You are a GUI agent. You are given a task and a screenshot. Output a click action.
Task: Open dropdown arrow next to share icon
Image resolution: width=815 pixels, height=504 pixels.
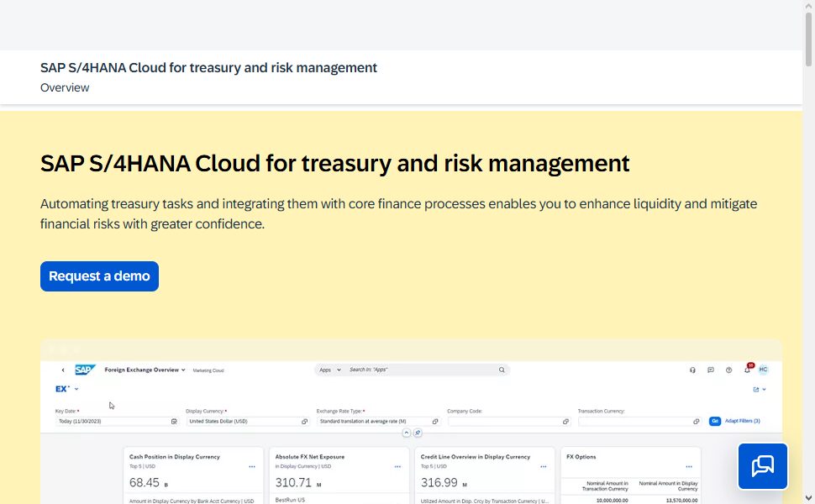pyautogui.click(x=764, y=389)
